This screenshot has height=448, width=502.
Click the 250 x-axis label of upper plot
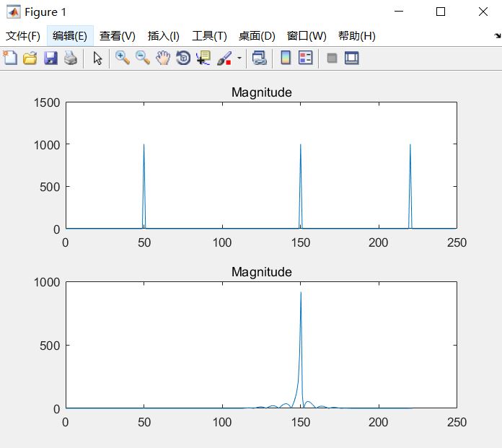[457, 242]
